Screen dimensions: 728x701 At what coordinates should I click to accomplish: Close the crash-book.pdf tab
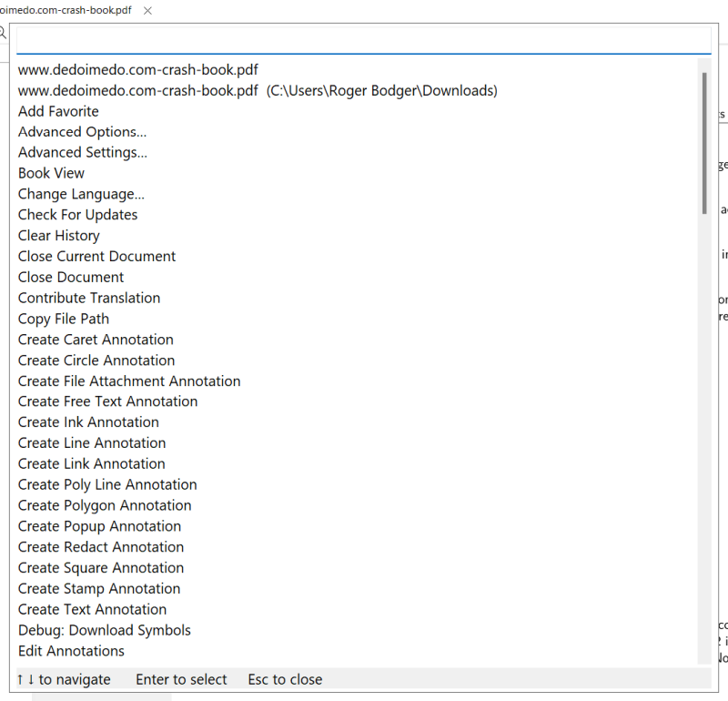coord(147,10)
